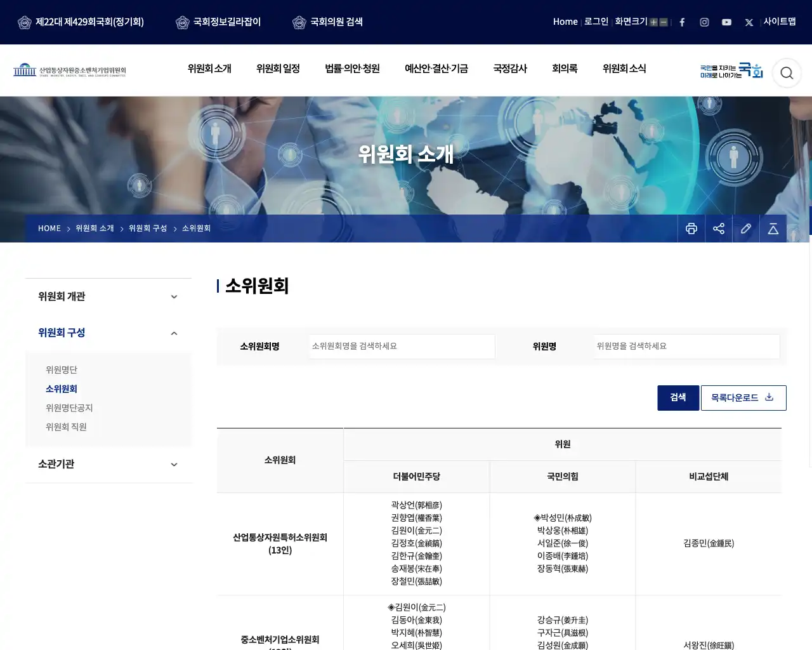Select 위원명단 in the sidebar
Image resolution: width=812 pixels, height=650 pixels.
62,369
